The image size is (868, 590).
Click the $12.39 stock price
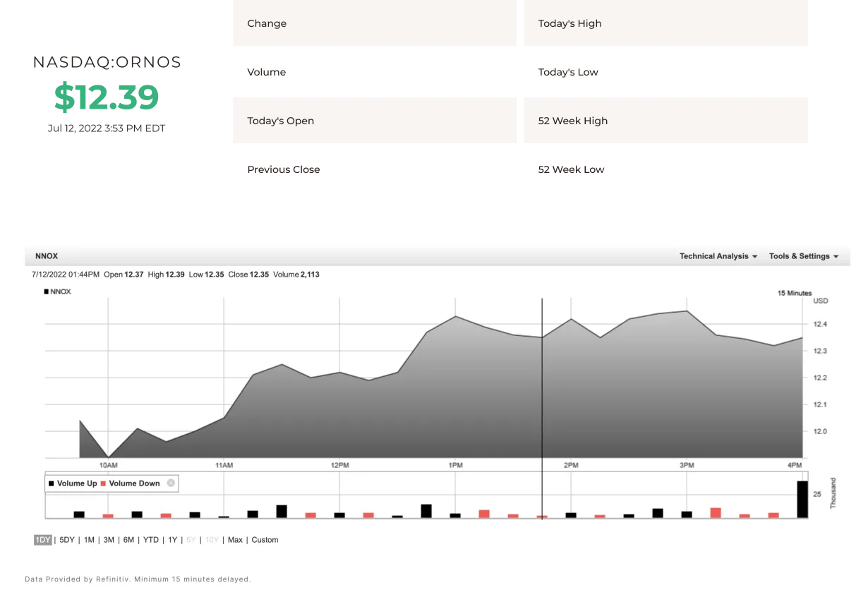click(x=107, y=97)
